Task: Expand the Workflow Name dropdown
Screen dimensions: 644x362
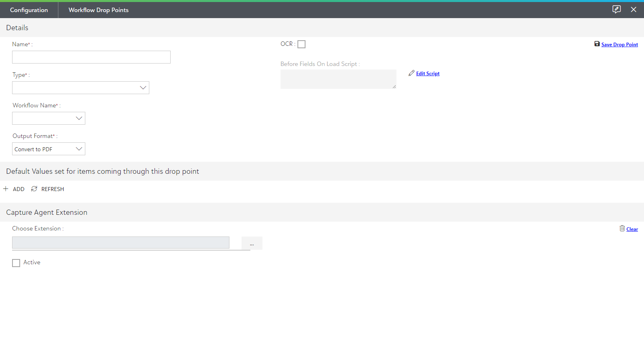Action: 49,118
